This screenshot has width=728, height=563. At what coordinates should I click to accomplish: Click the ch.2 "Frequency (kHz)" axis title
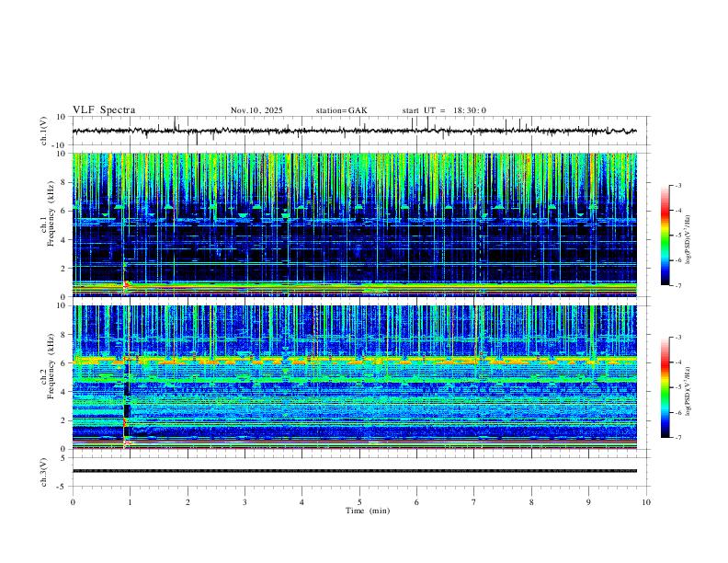pos(51,365)
